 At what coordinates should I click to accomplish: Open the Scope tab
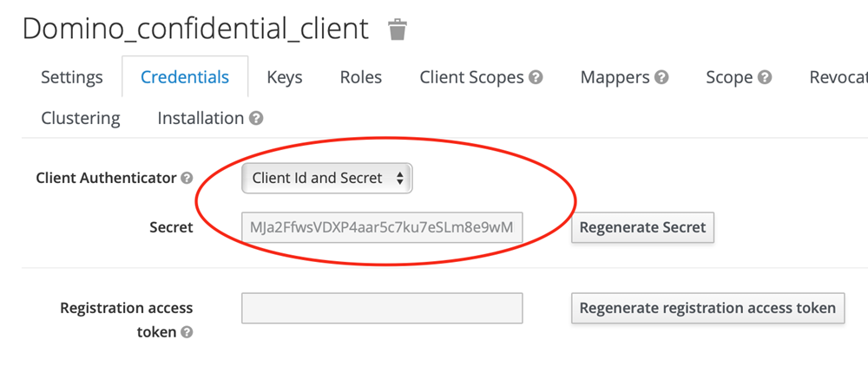pos(729,77)
